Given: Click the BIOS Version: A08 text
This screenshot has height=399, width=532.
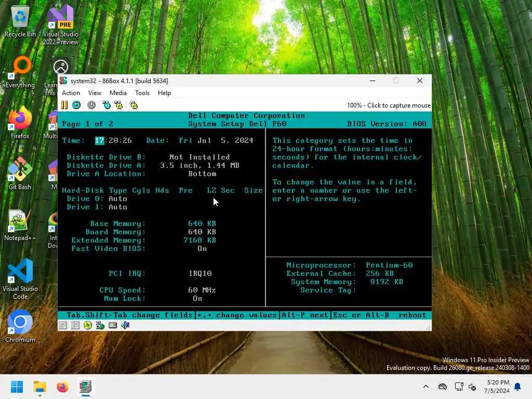Looking at the screenshot, I should click(x=387, y=124).
